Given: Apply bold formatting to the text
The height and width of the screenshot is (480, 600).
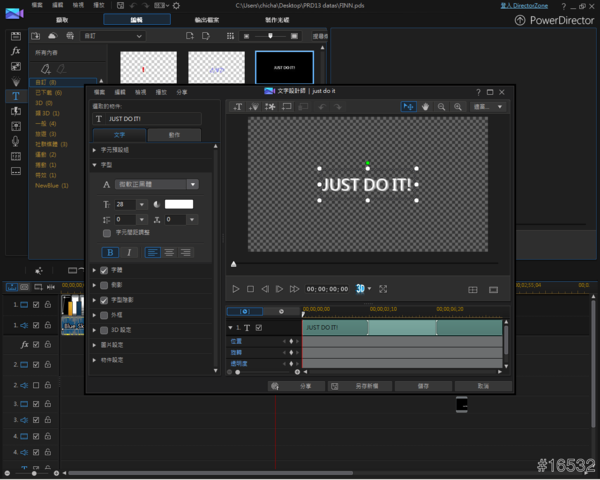Looking at the screenshot, I should tap(111, 253).
